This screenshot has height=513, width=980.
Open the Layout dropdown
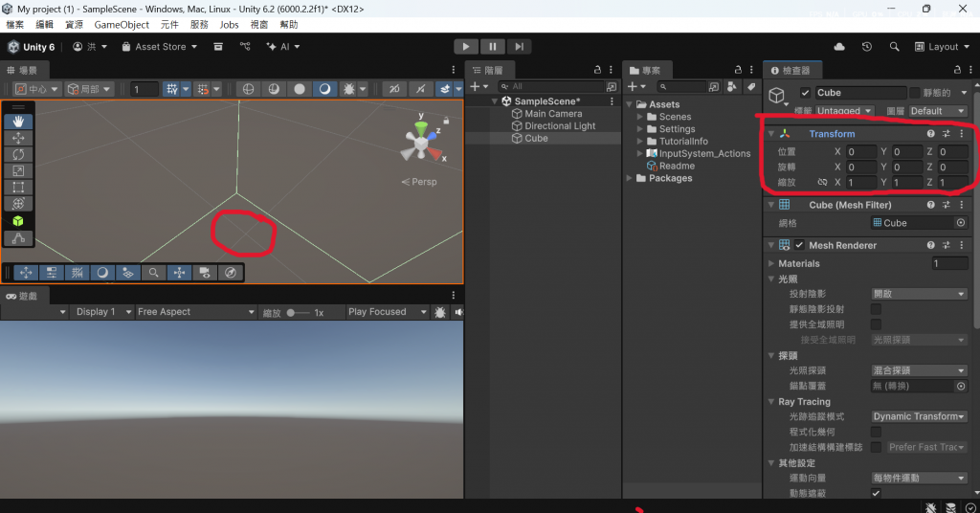(x=942, y=47)
